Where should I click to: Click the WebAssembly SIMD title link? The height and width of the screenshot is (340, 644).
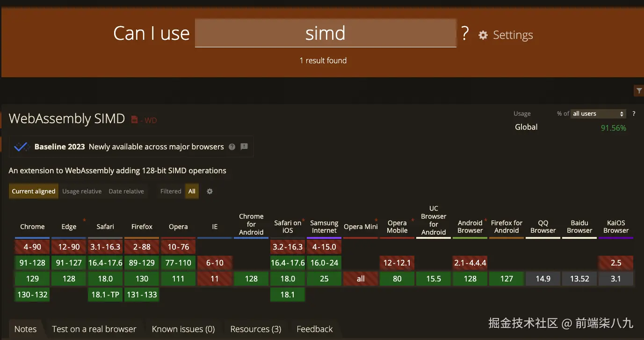(67, 118)
